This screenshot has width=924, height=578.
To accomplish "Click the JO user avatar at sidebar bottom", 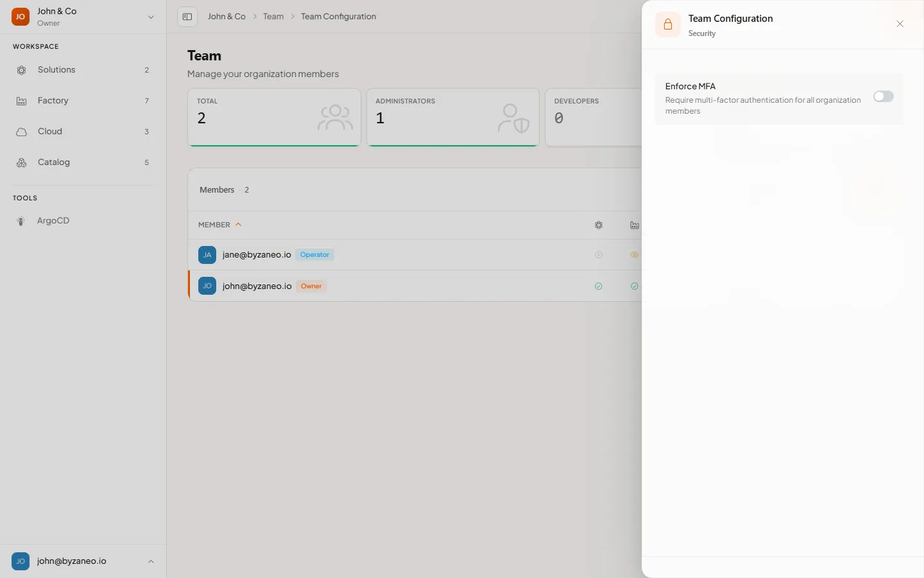I will click(x=21, y=561).
